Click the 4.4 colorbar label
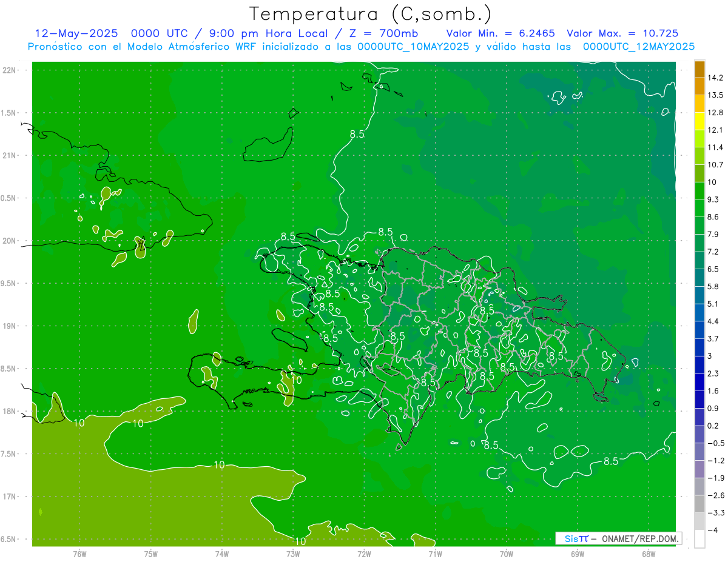728x562 pixels. click(713, 321)
